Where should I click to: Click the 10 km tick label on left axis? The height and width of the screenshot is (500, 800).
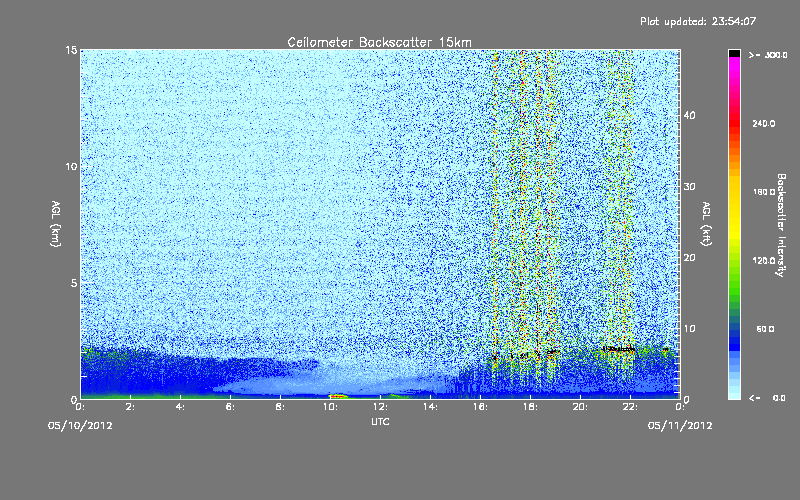click(71, 167)
